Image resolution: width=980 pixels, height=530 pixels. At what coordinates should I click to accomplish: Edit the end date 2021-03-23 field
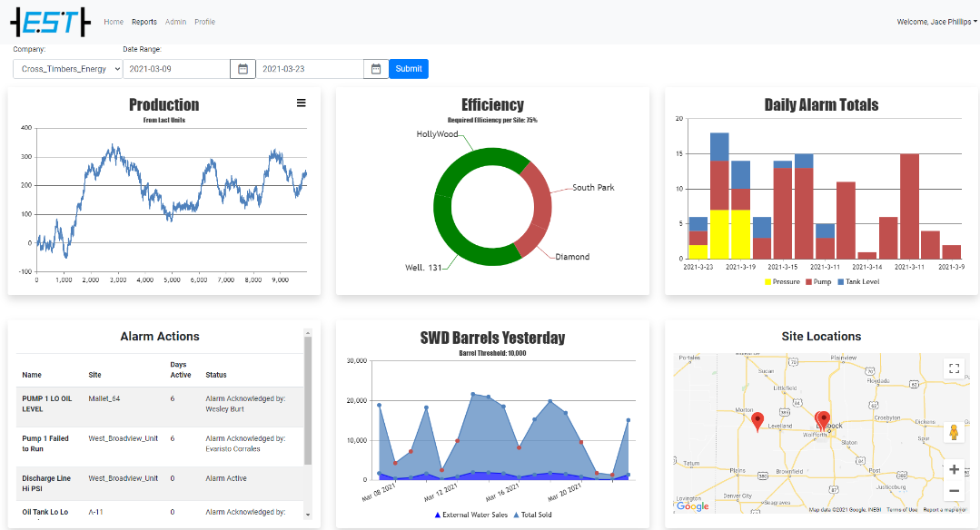(x=310, y=69)
